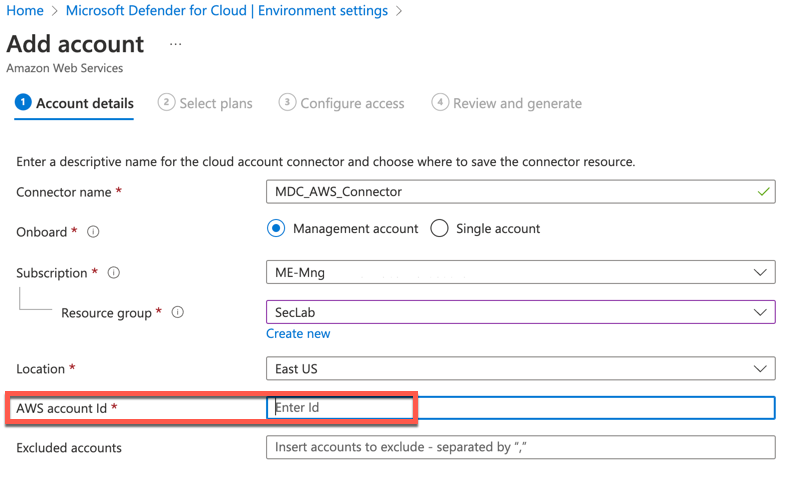Click the Location label

tap(40, 369)
